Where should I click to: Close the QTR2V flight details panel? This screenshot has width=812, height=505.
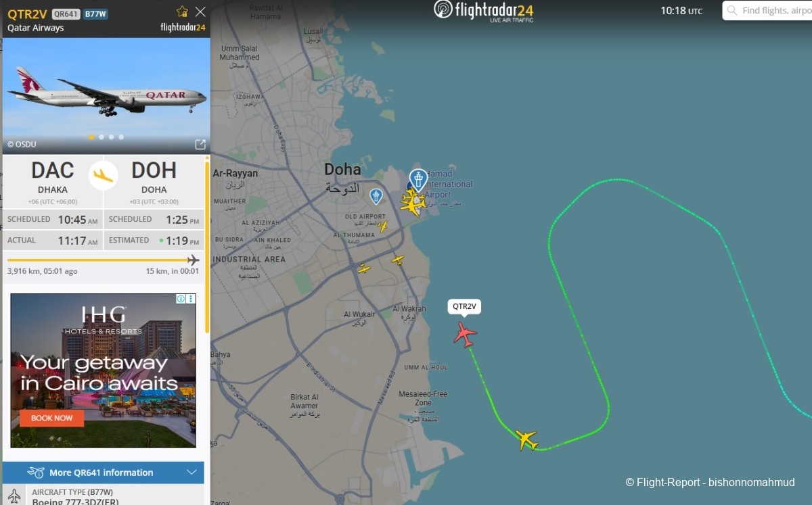200,11
